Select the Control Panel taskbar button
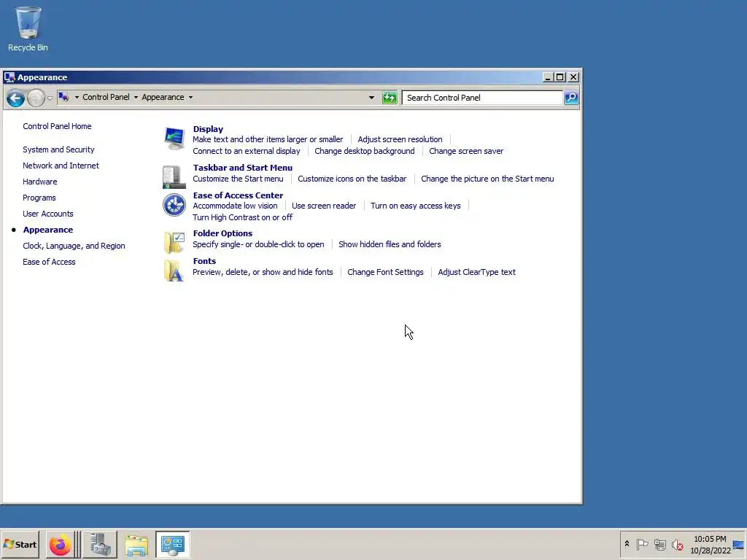This screenshot has height=560, width=747. (x=172, y=545)
